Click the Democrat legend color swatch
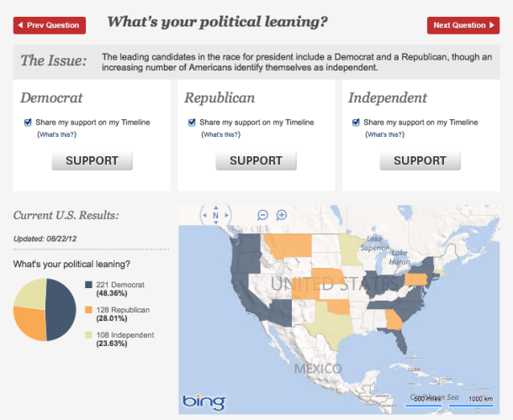The image size is (513, 420). pyautogui.click(x=88, y=285)
